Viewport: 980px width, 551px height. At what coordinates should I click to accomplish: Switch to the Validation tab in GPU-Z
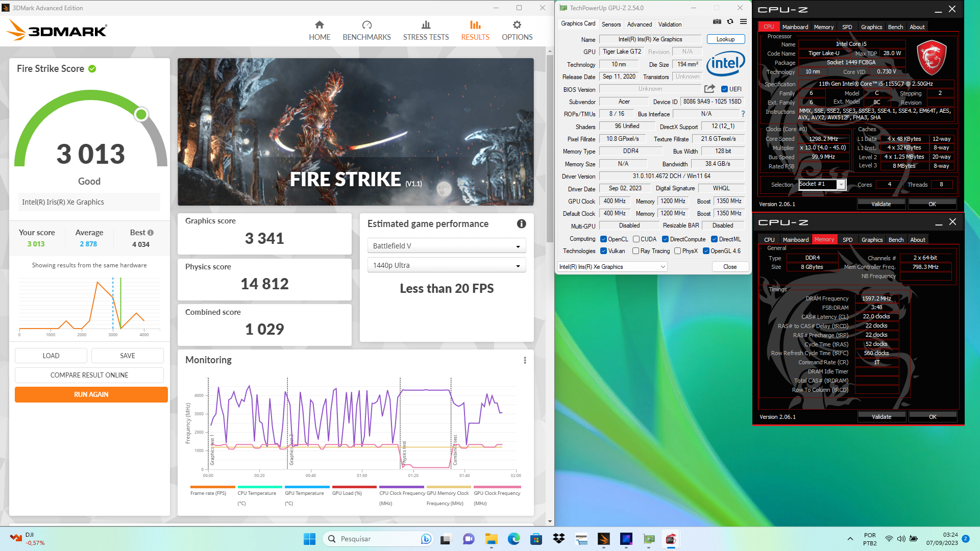(x=670, y=24)
